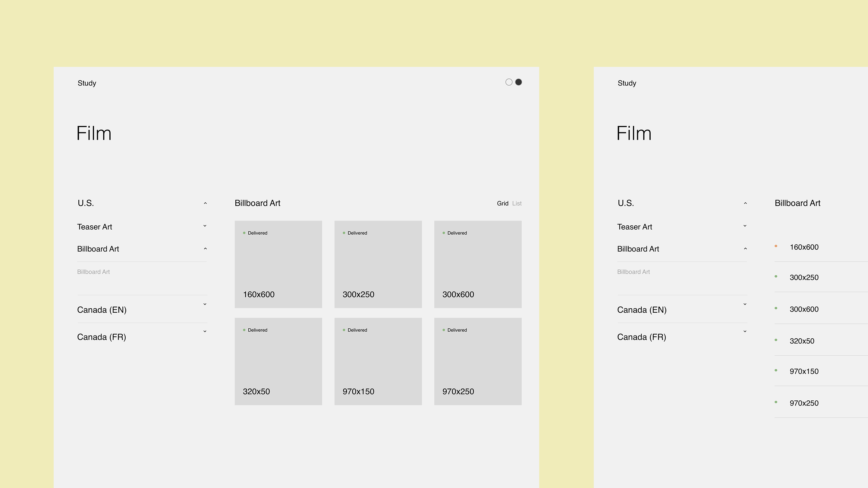Click Study link in right window header

(627, 83)
